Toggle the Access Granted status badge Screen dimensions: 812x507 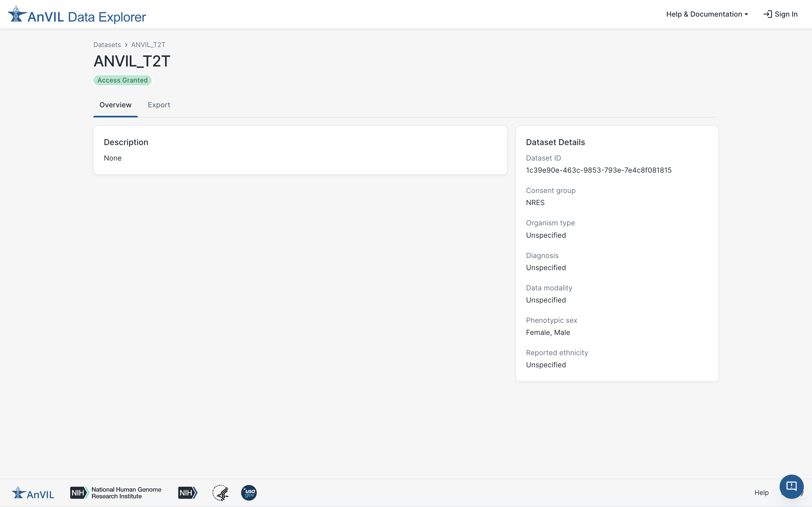(x=123, y=80)
